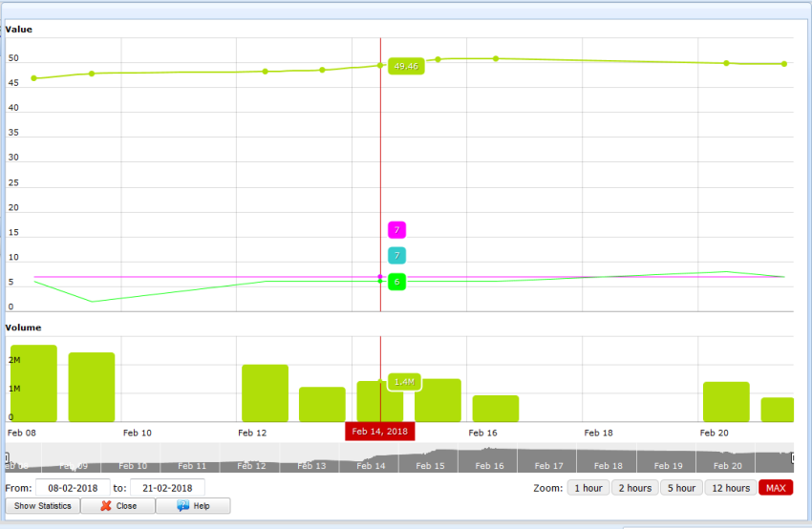The width and height of the screenshot is (812, 529).
Task: Click the To date field 21-02-2018
Action: pos(167,488)
